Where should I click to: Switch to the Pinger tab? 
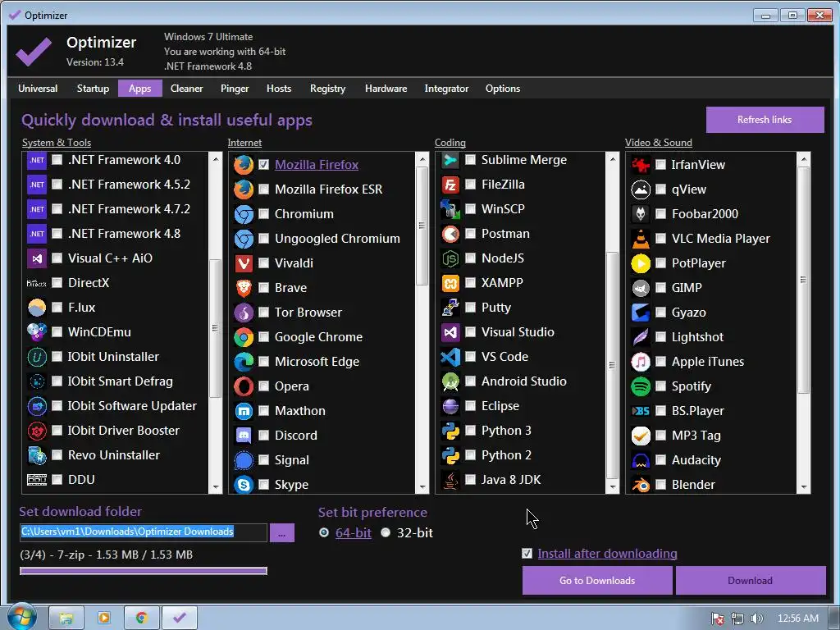pos(235,89)
